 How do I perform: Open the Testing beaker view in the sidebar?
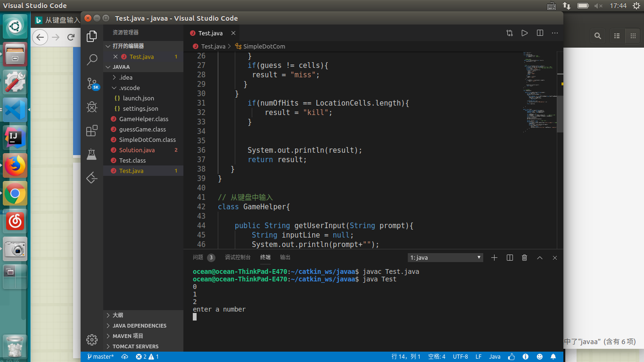tap(91, 154)
